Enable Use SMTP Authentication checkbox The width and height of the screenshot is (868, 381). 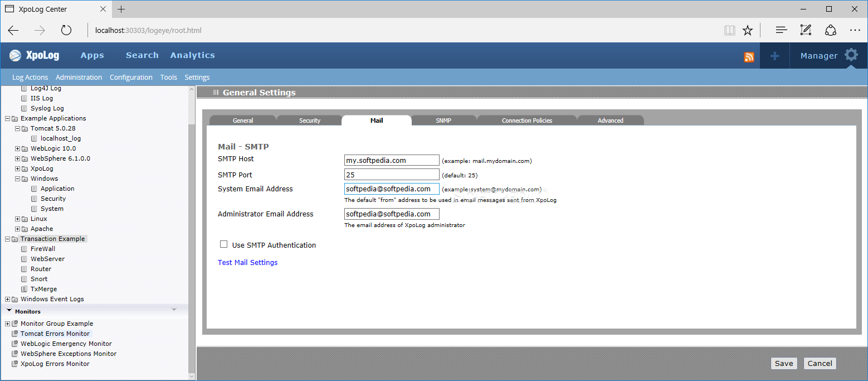pos(223,244)
